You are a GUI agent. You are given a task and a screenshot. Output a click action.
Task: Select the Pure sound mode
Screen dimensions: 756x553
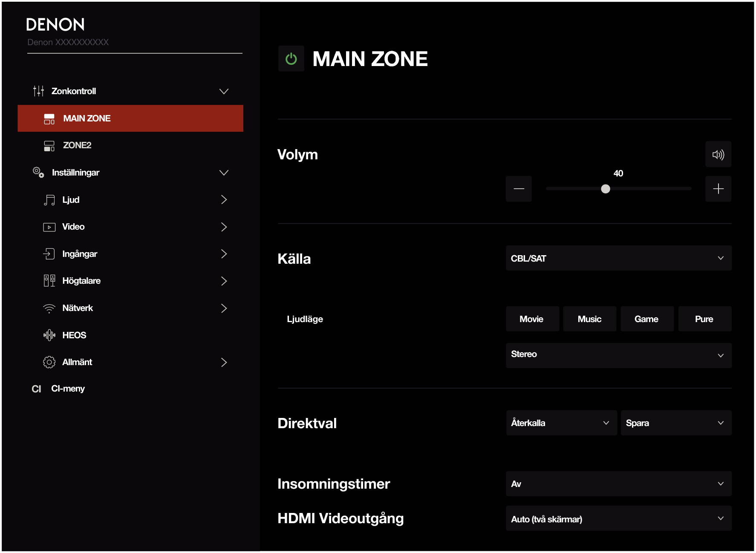(x=704, y=319)
